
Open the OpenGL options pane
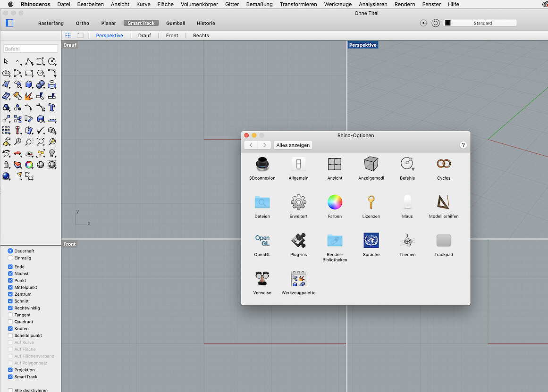262,244
